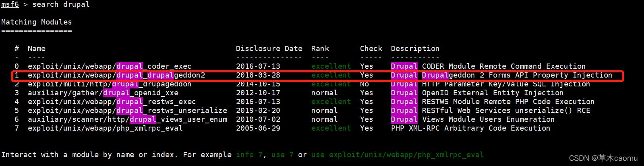Click index number 0 in first row
Viewport: 644px width, 166px height.
point(17,66)
